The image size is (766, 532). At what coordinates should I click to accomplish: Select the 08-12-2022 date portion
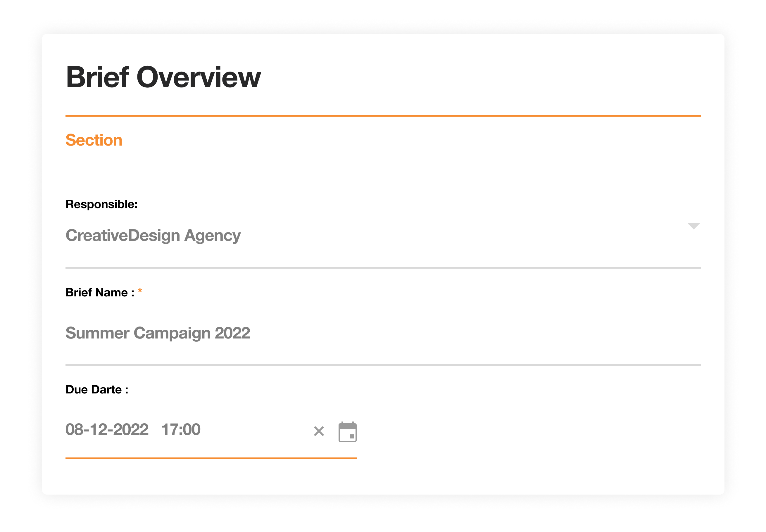(107, 429)
